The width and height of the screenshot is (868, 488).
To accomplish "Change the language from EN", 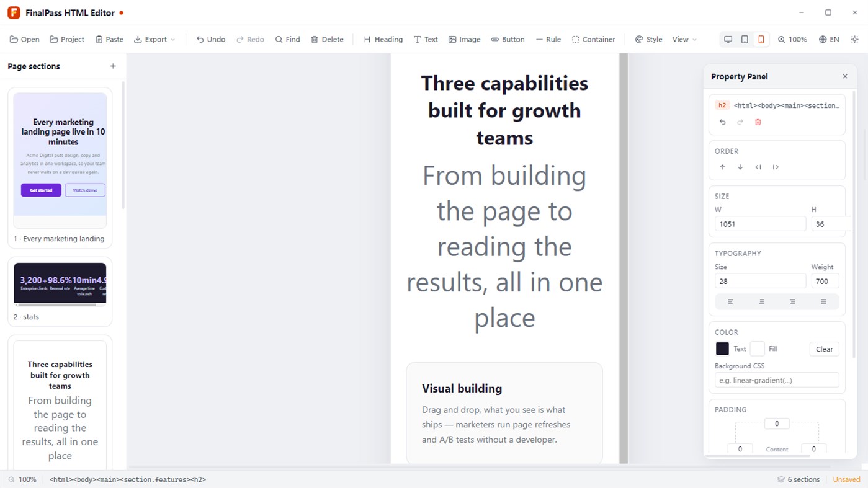I will tap(829, 39).
